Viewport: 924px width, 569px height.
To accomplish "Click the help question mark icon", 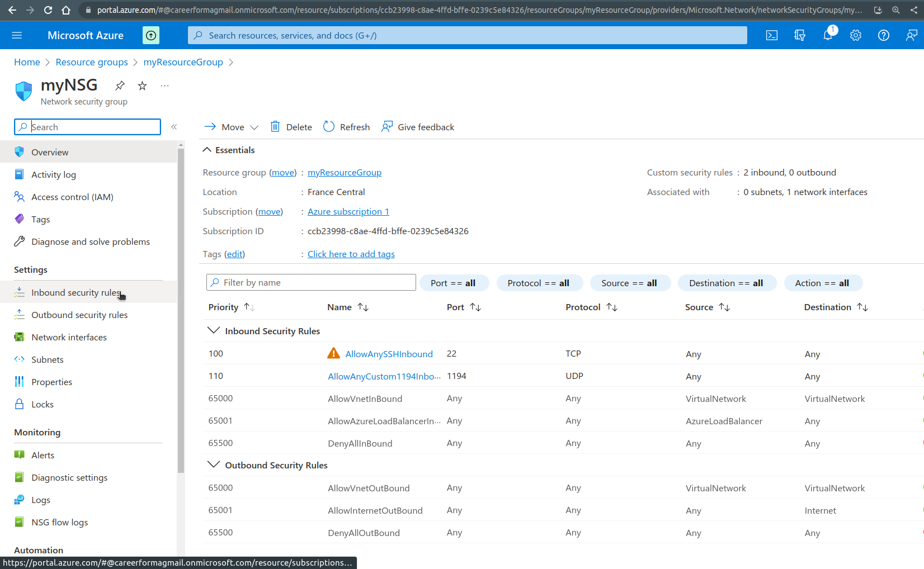I will pyautogui.click(x=883, y=36).
